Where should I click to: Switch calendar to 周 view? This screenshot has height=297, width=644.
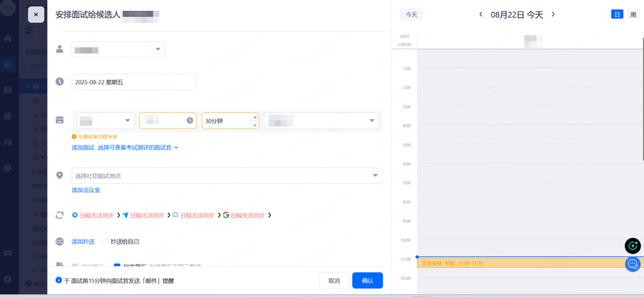[633, 14]
